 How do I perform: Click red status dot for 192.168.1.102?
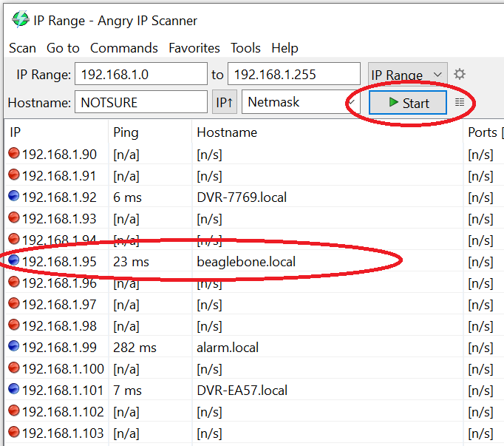click(x=14, y=410)
